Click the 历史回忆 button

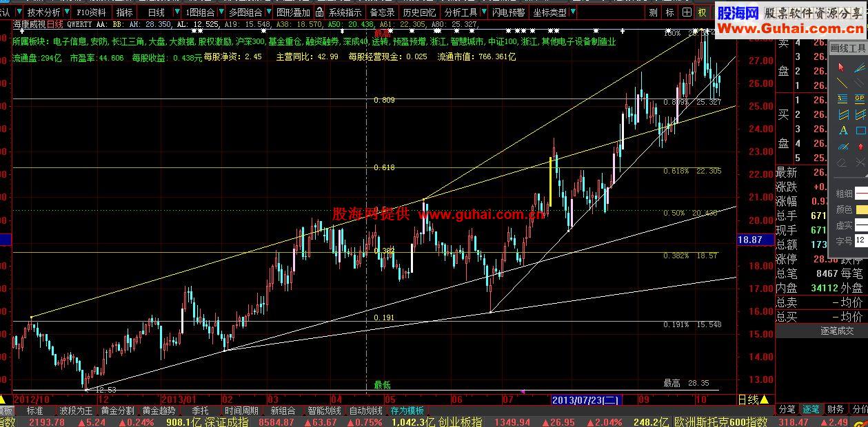pos(420,12)
